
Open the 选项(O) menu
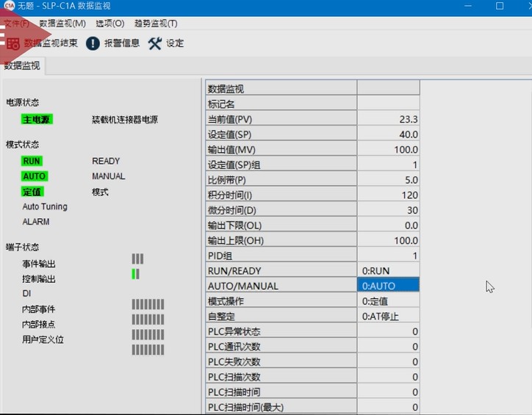109,24
